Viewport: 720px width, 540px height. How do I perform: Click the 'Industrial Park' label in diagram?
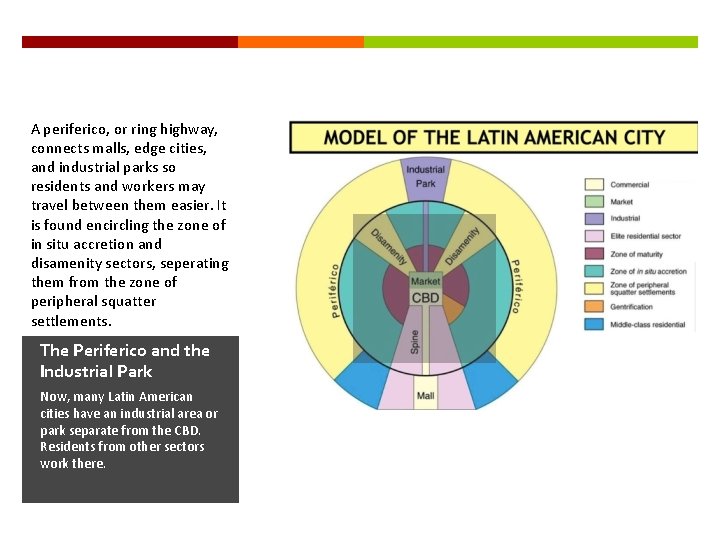[x=425, y=176]
